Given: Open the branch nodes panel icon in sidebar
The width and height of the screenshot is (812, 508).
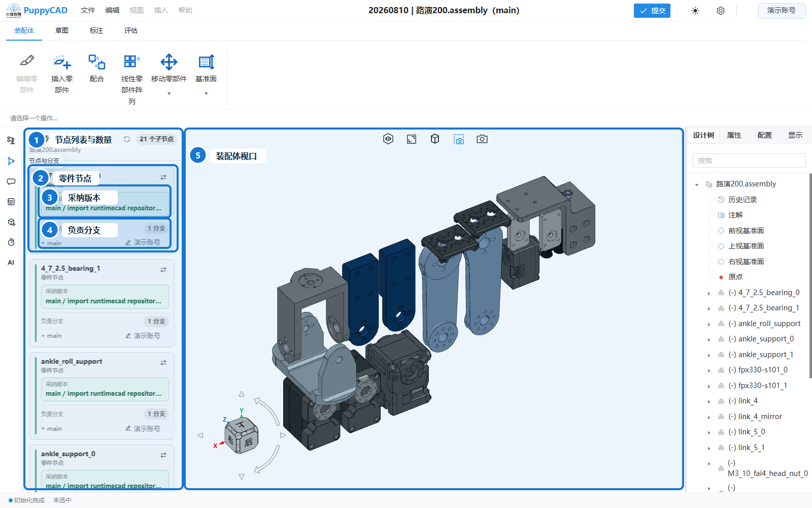Looking at the screenshot, I should coord(11,161).
